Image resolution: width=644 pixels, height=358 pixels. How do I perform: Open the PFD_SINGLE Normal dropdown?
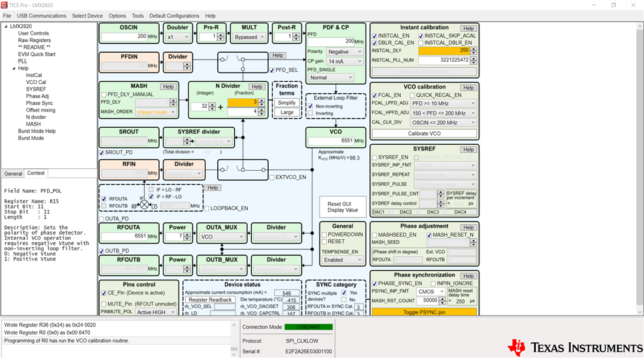[x=331, y=78]
